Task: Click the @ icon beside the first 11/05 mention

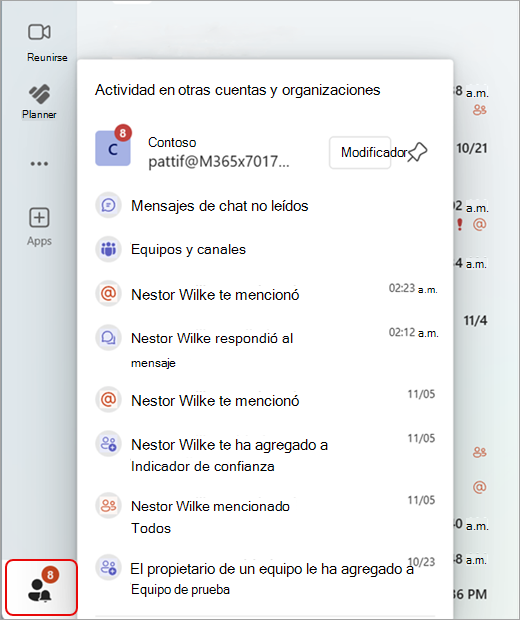Action: pyautogui.click(x=108, y=400)
